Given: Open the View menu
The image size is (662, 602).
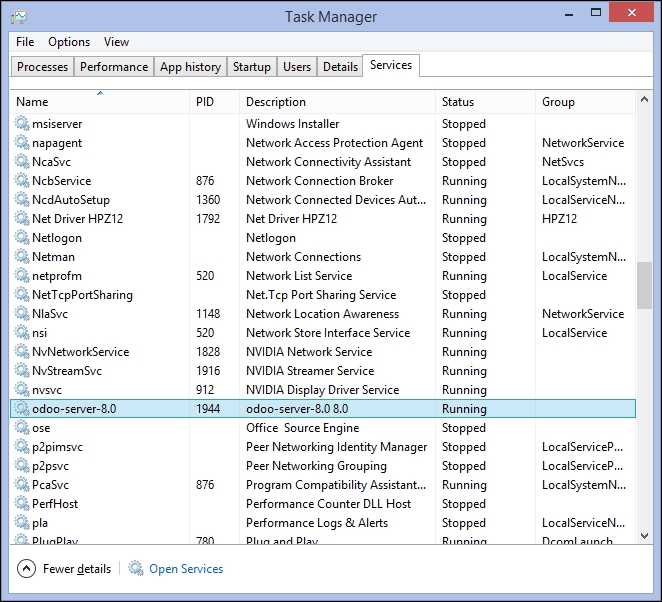Looking at the screenshot, I should pyautogui.click(x=117, y=42).
